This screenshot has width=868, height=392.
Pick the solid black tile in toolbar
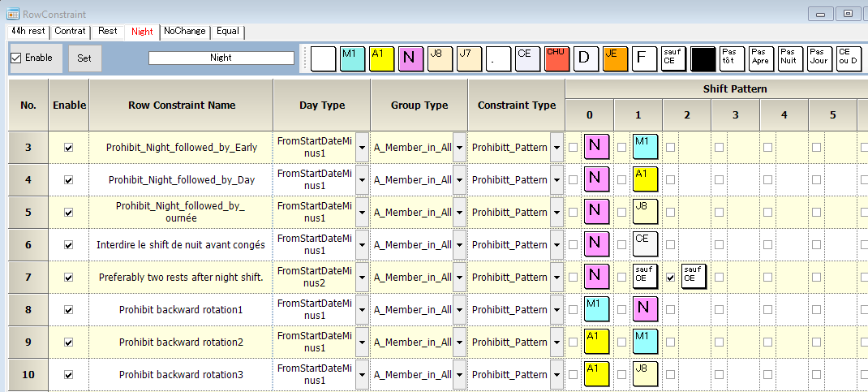coord(703,58)
